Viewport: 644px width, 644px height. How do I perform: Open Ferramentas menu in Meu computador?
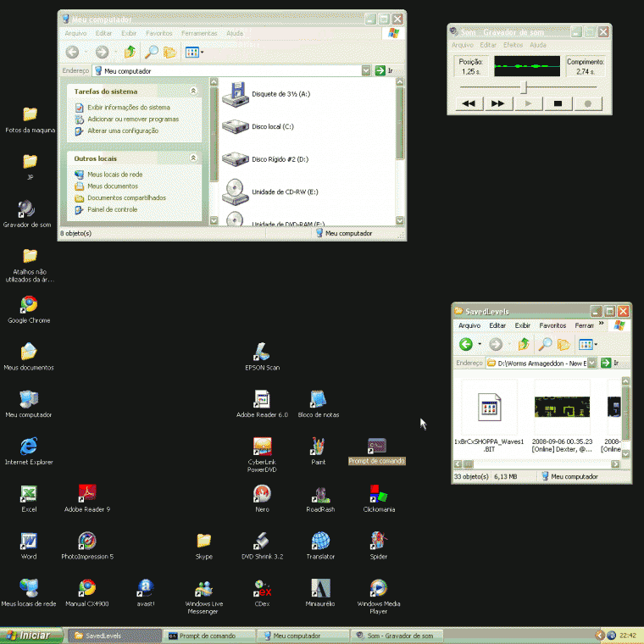[199, 33]
